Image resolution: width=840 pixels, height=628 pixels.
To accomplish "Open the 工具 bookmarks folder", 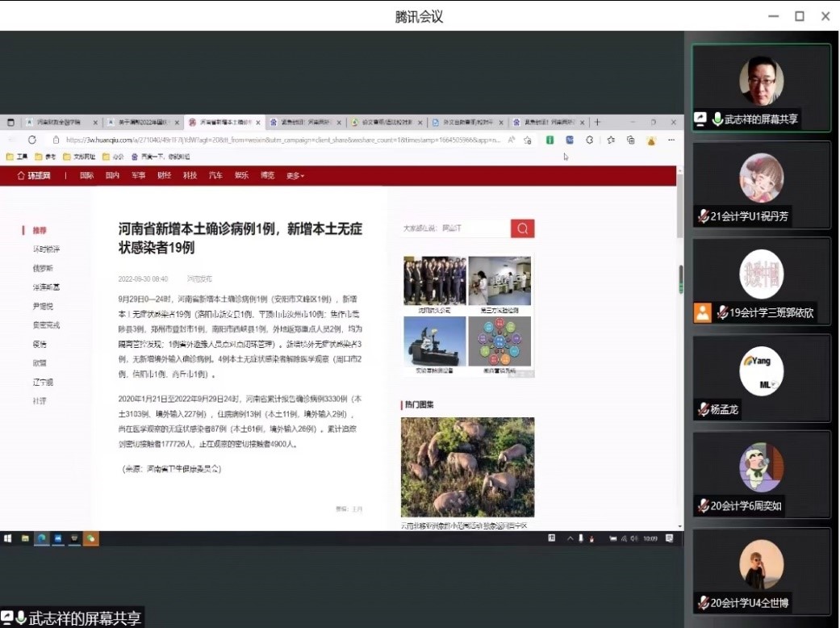I will click(17, 157).
